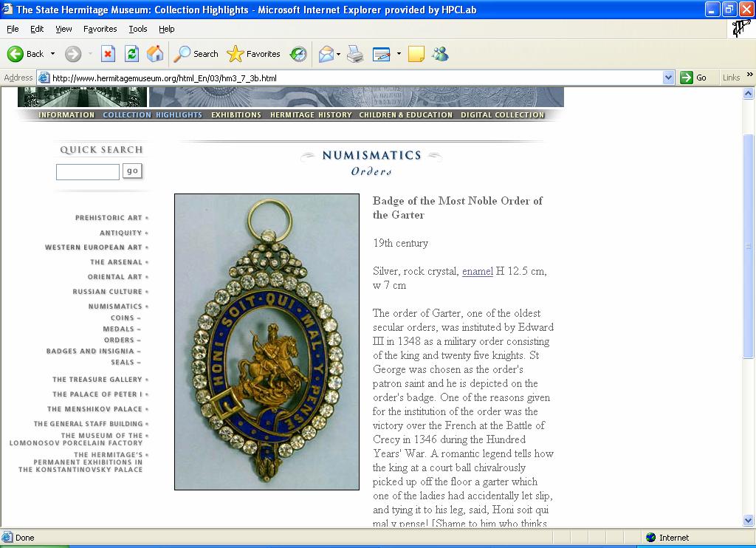Click the Internet zone globe icon
The image size is (756, 548).
point(650,538)
